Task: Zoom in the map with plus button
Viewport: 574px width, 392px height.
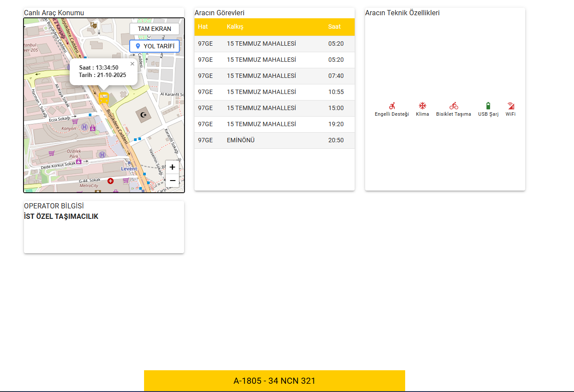Action: 172,167
